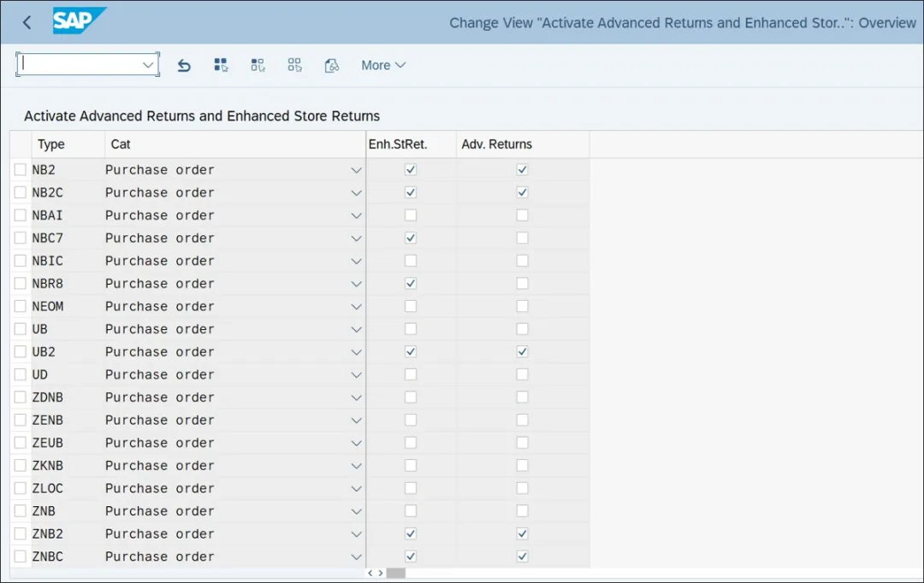
Task: Click the display/glasses document toolbar icon
Action: pyautogui.click(x=332, y=65)
